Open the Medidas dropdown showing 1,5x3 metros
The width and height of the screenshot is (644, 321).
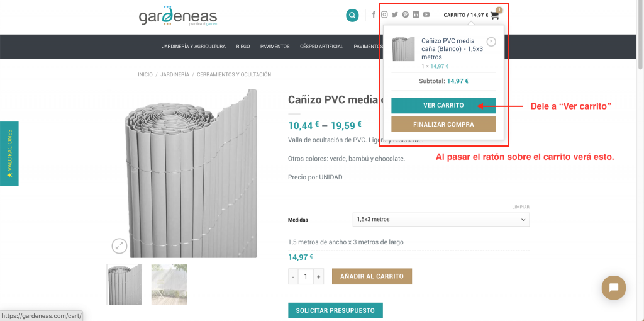coord(441,220)
